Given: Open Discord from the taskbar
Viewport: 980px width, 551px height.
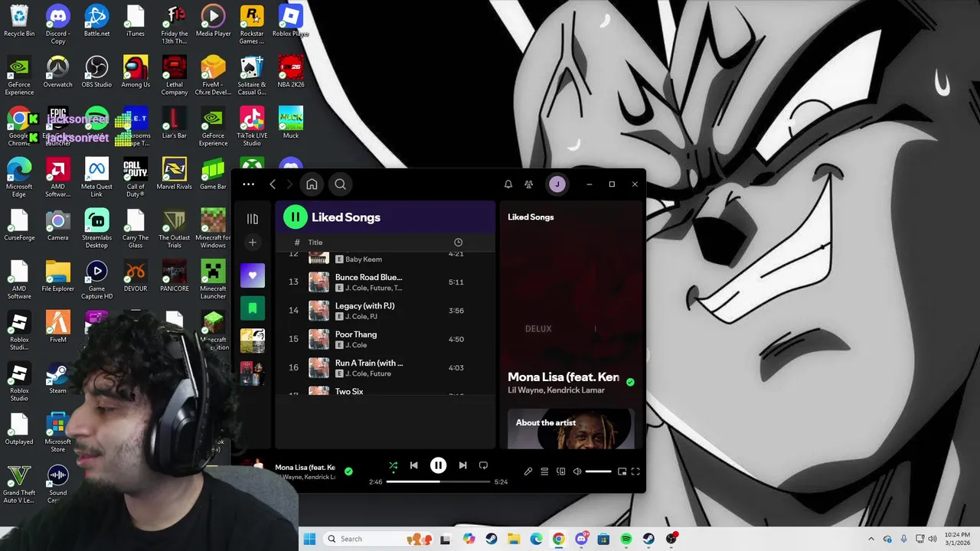Looking at the screenshot, I should point(582,539).
